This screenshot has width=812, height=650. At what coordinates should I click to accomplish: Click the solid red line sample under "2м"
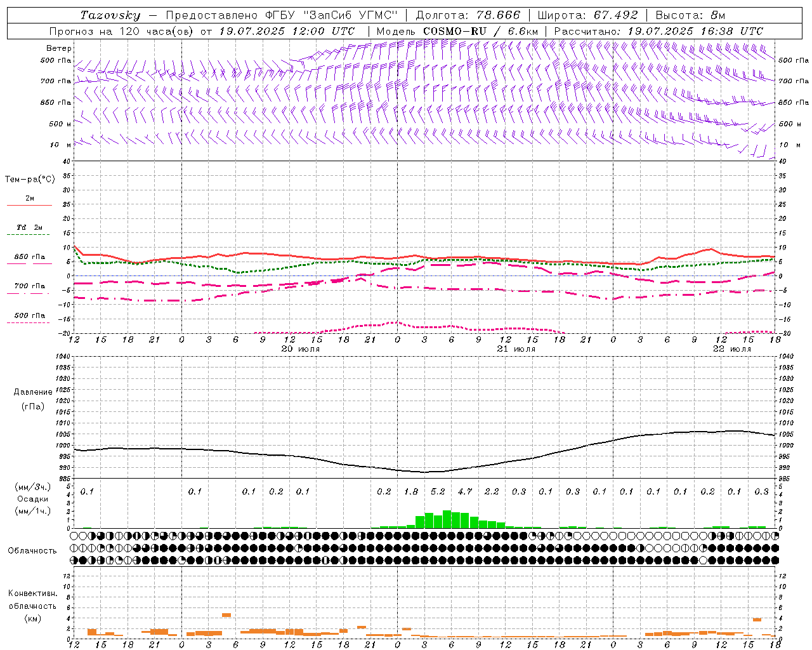tap(29, 206)
